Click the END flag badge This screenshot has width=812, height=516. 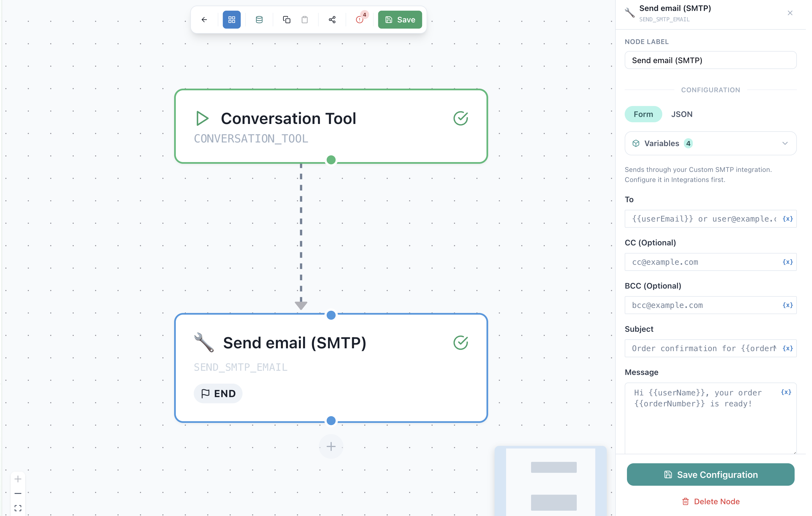[218, 393]
